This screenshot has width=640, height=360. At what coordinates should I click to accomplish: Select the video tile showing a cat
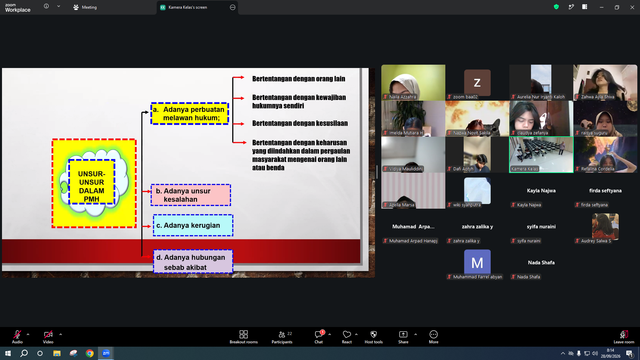click(477, 118)
